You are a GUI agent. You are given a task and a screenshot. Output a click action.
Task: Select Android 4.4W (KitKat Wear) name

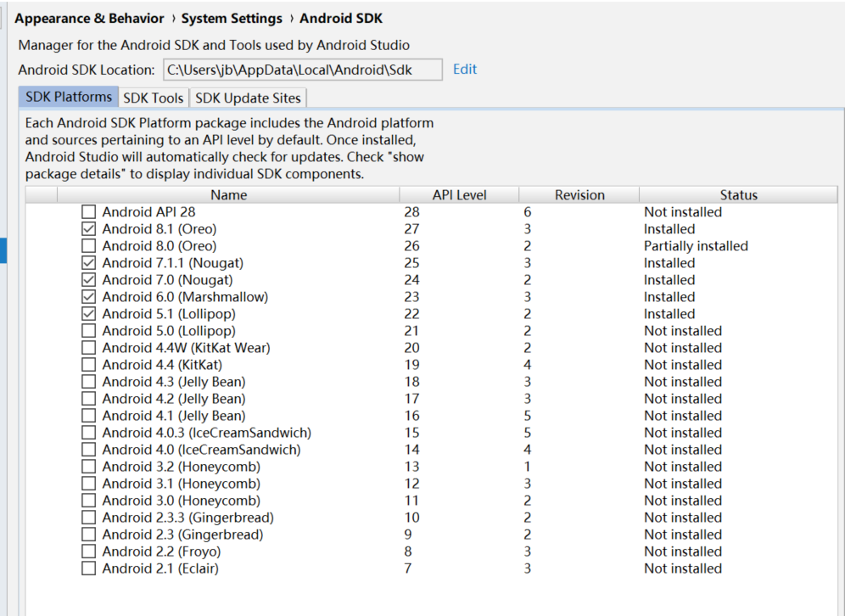click(187, 348)
